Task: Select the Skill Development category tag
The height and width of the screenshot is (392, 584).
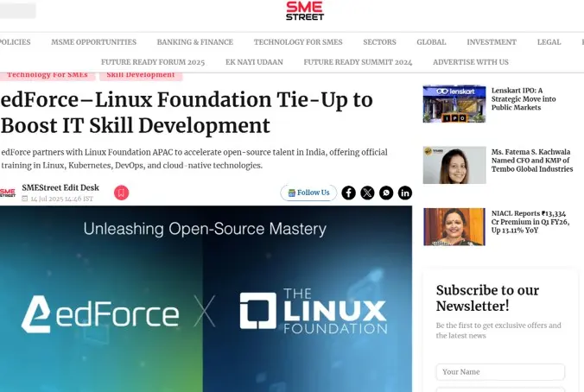Action: click(x=141, y=76)
